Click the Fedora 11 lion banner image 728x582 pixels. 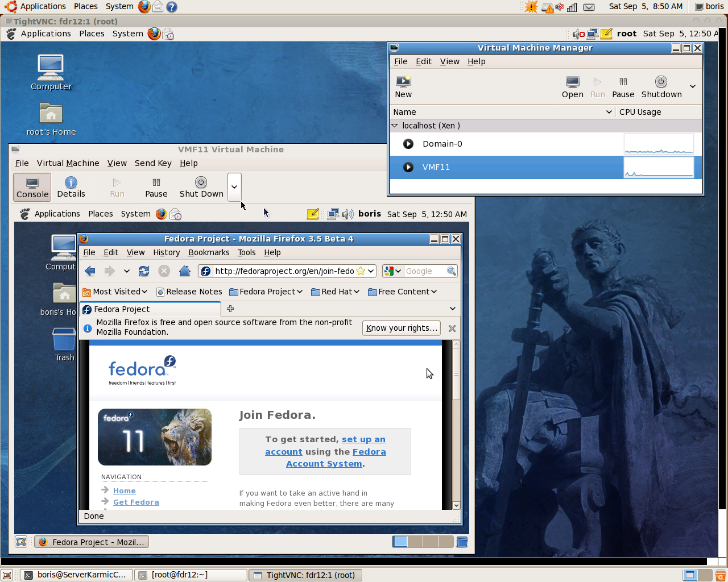(155, 437)
